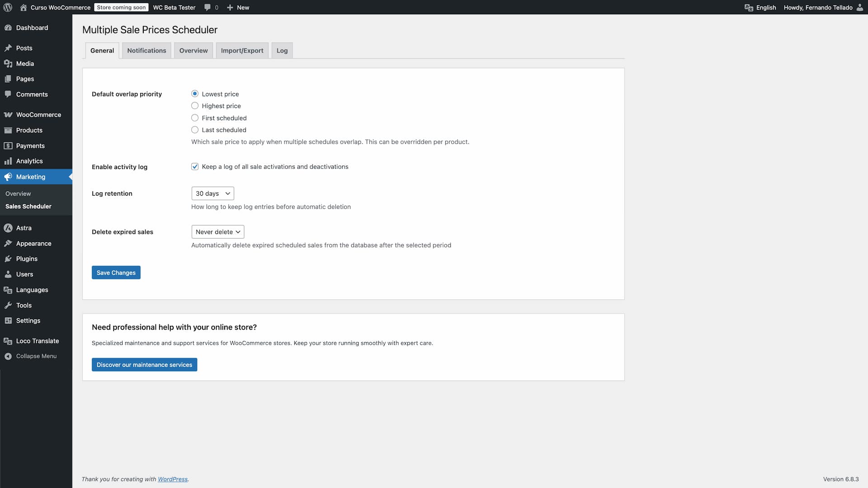Open the Import/Export tab
Image resolution: width=868 pixels, height=488 pixels.
coord(242,50)
